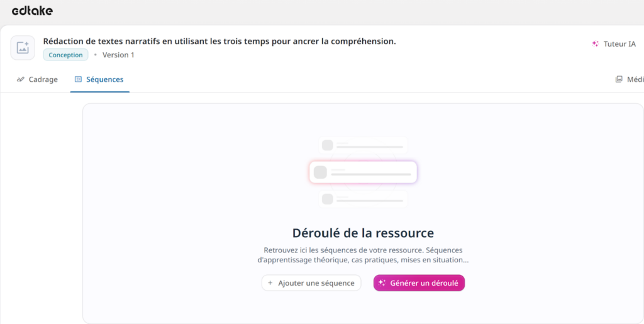The width and height of the screenshot is (644, 324).
Task: Click the Conception status badge
Action: pos(65,55)
